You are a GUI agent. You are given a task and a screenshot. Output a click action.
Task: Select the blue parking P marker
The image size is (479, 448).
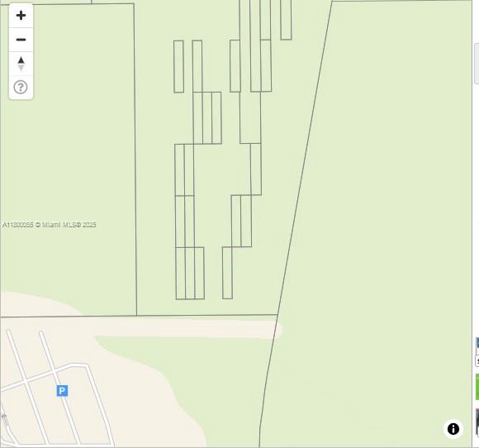[x=62, y=390]
